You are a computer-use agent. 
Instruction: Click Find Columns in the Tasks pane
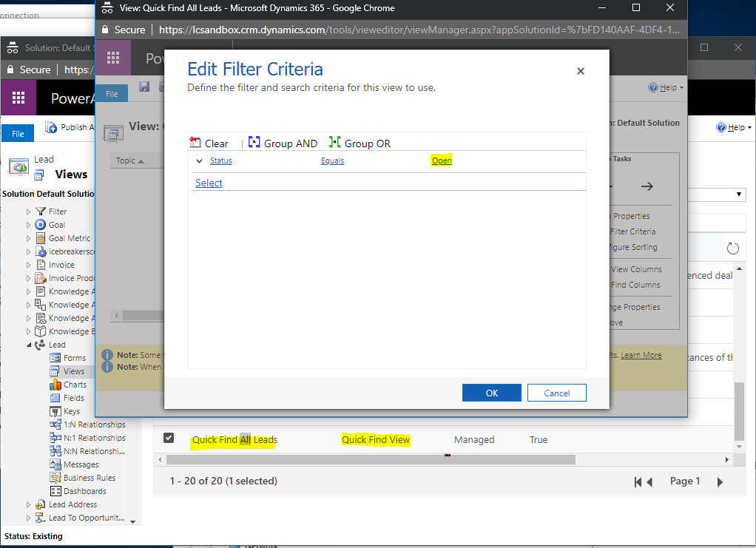(635, 285)
